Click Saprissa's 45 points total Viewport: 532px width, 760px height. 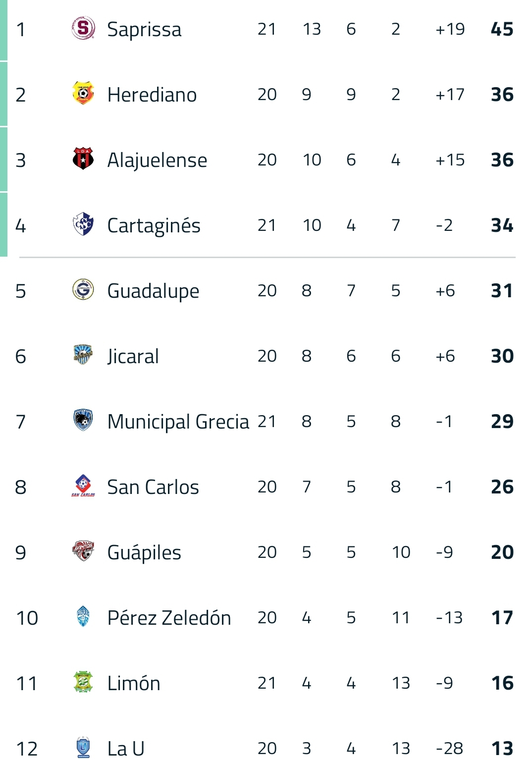pyautogui.click(x=502, y=29)
